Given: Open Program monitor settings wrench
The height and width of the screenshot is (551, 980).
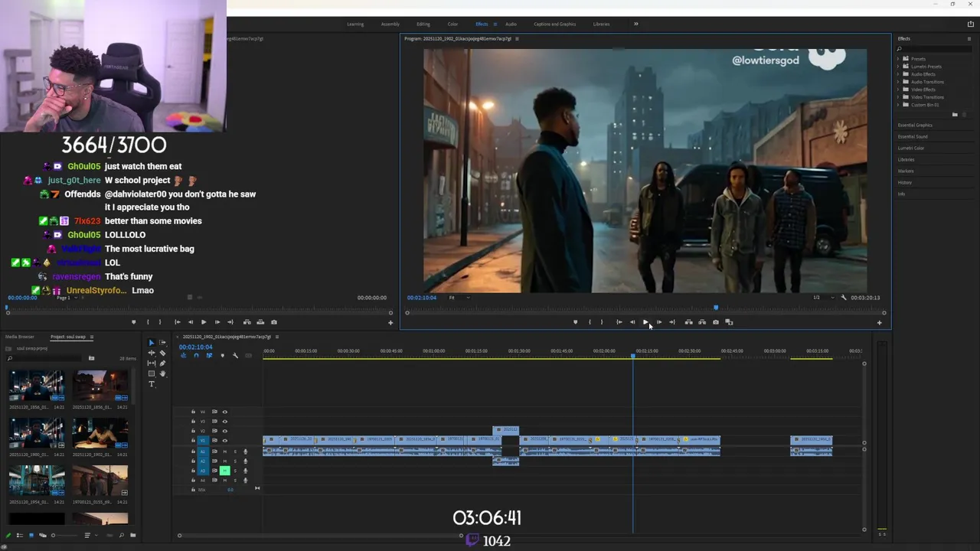Looking at the screenshot, I should click(844, 298).
